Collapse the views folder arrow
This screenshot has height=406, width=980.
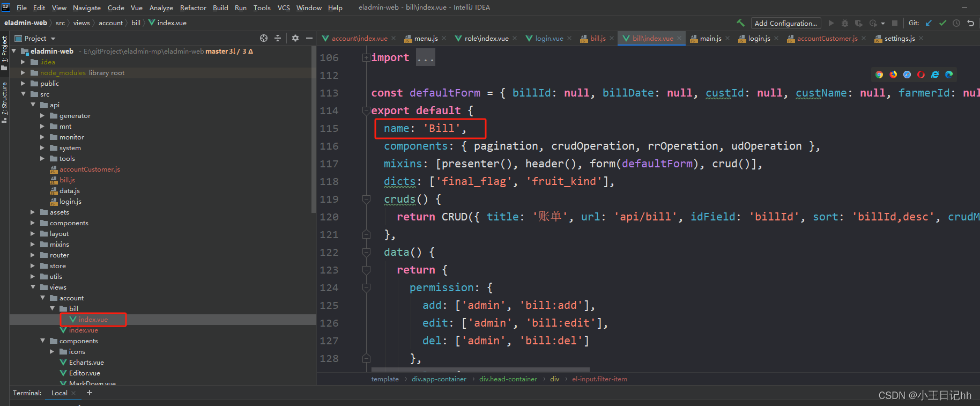(33, 287)
